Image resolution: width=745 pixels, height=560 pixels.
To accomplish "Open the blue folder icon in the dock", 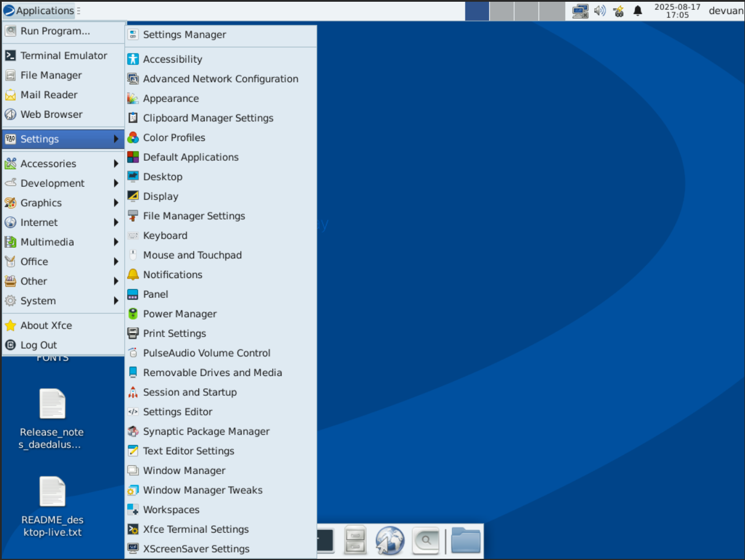I will point(466,540).
